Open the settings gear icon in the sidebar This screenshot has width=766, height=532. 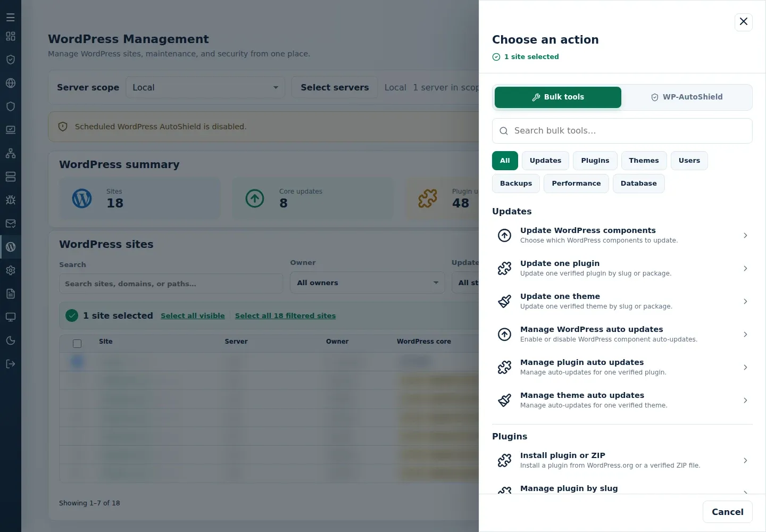pyautogui.click(x=11, y=270)
